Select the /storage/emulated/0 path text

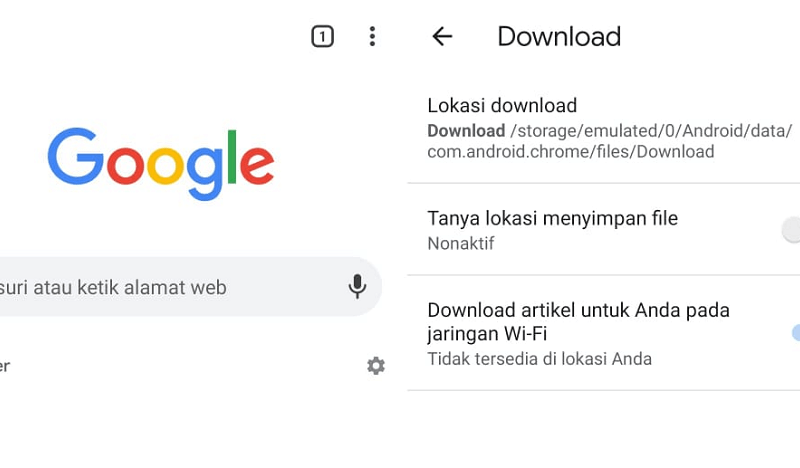click(x=651, y=131)
